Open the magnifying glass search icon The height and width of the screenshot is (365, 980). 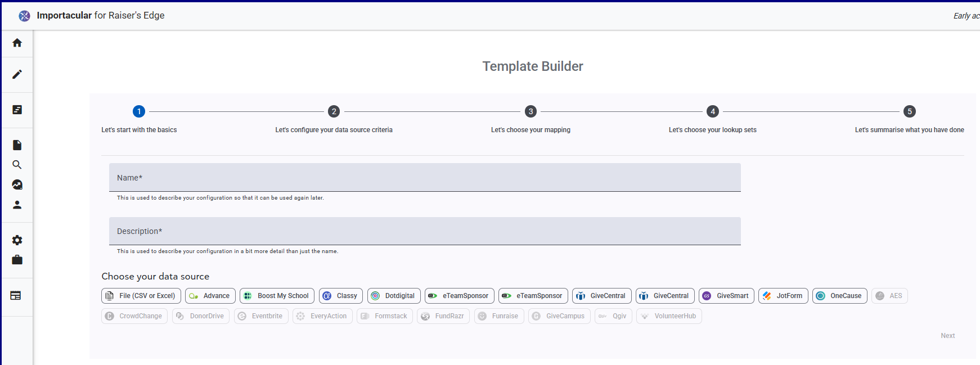click(17, 165)
